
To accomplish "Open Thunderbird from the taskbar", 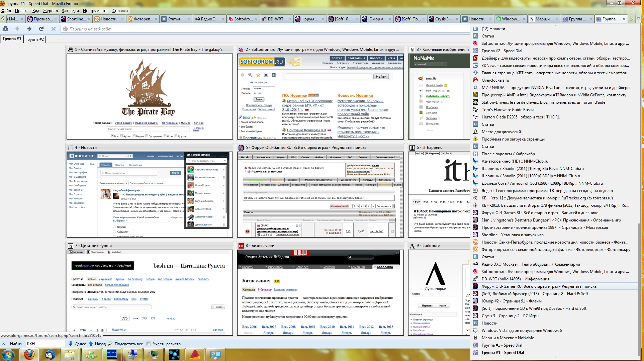I will click(50, 354).
